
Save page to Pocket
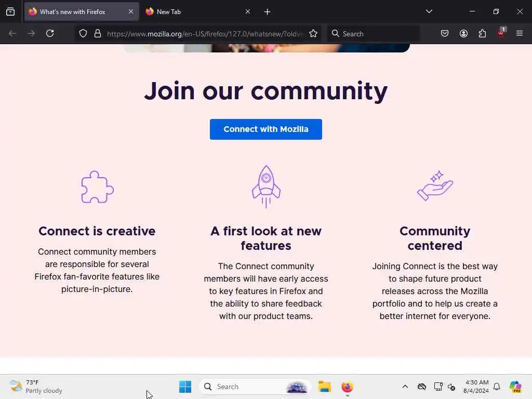pos(445,34)
